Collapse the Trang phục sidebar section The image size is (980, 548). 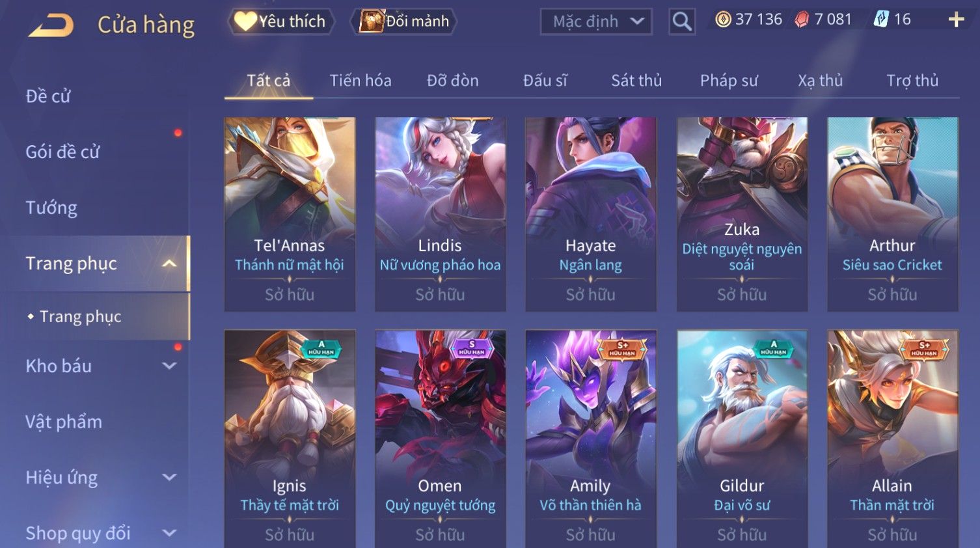pyautogui.click(x=169, y=264)
